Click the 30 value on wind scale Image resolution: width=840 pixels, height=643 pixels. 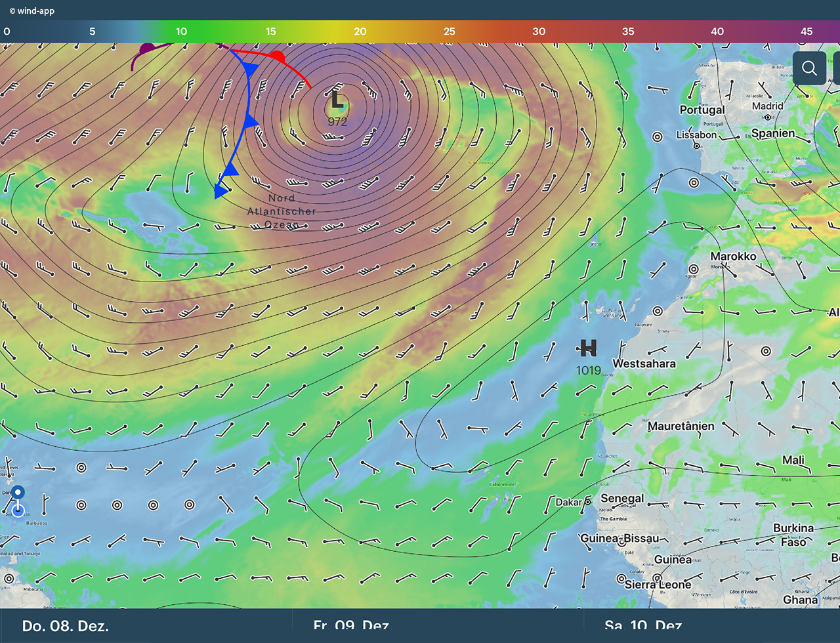point(539,31)
